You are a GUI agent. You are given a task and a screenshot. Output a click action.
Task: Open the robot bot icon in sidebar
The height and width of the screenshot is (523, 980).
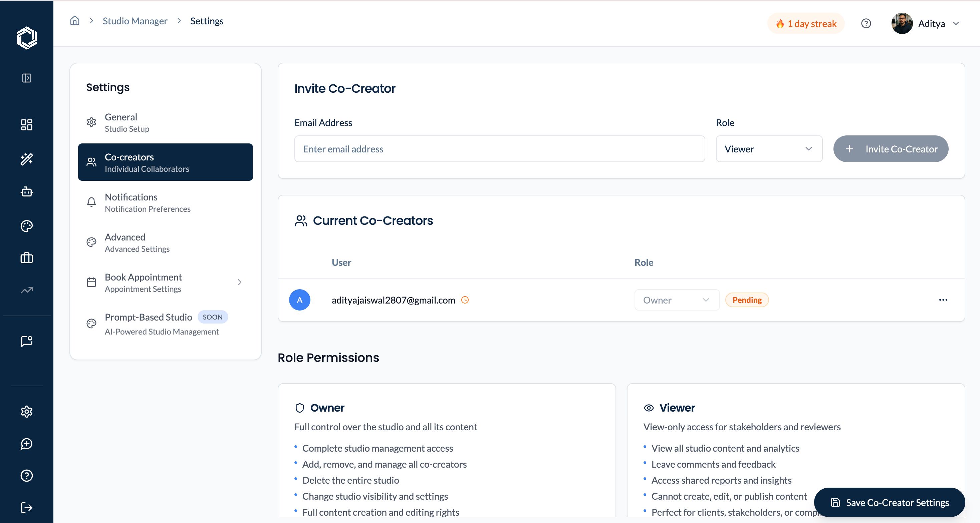27,191
